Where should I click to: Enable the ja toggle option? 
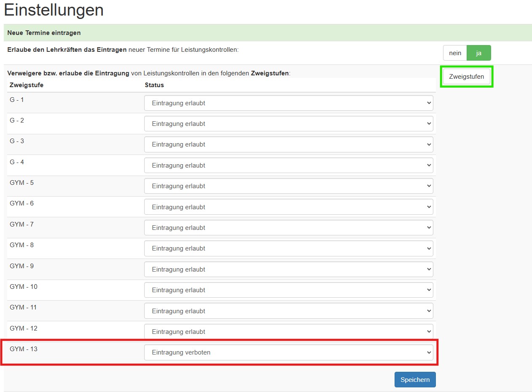pyautogui.click(x=479, y=53)
